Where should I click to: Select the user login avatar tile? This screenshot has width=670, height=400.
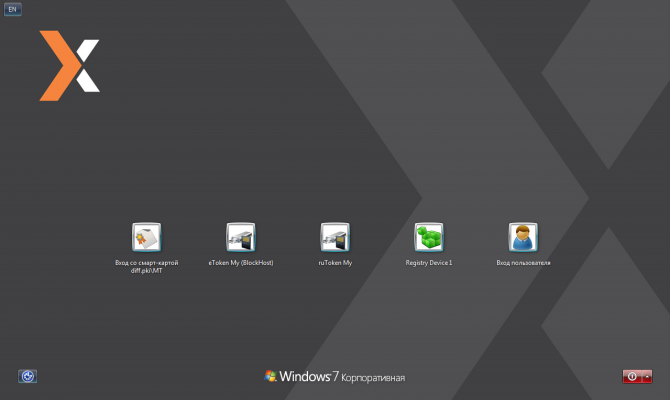pyautogui.click(x=523, y=237)
